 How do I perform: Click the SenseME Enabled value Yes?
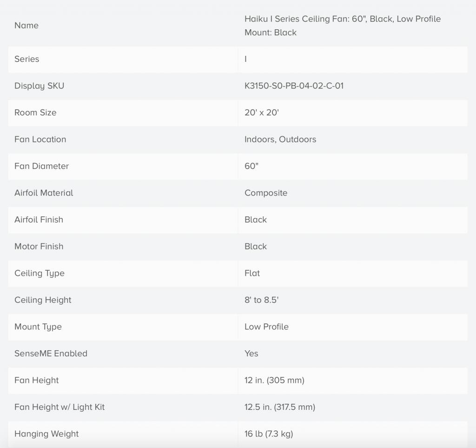click(251, 354)
